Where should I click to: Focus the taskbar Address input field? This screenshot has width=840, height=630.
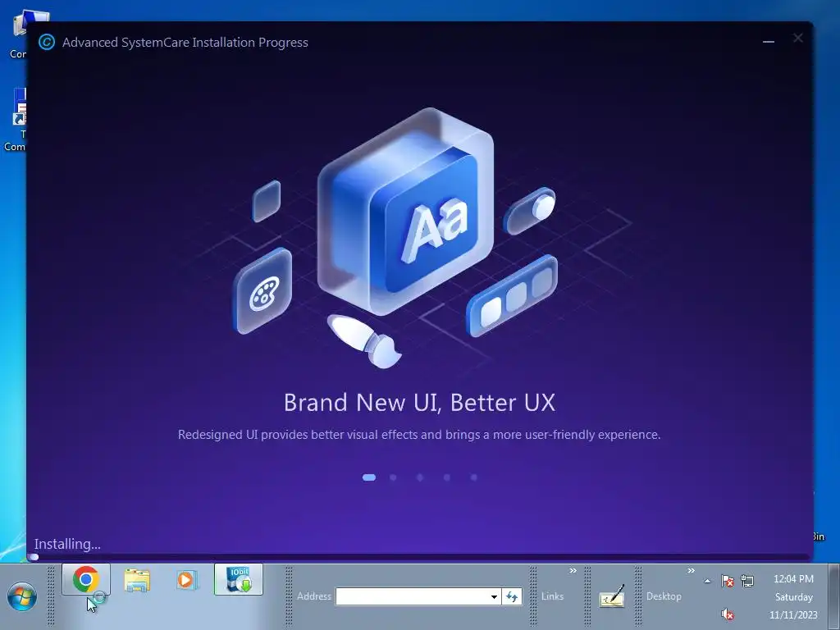pos(412,596)
